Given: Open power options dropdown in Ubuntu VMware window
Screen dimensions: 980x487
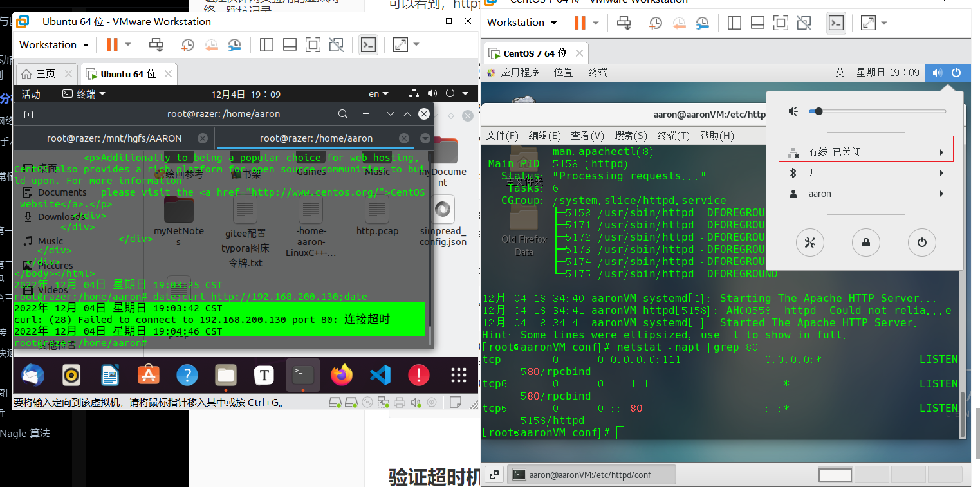Looking at the screenshot, I should pos(128,44).
